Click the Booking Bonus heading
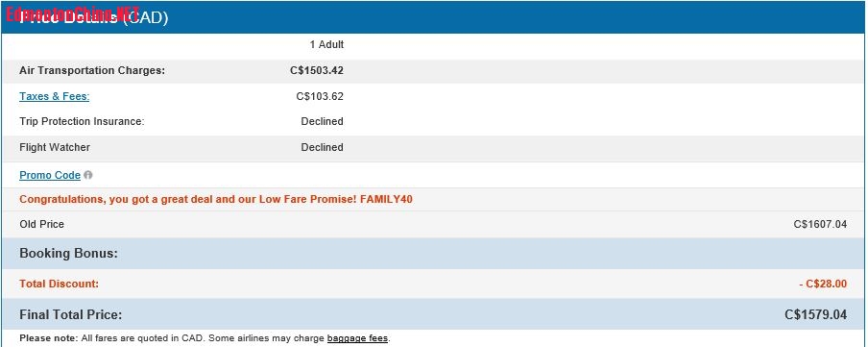 [x=68, y=254]
